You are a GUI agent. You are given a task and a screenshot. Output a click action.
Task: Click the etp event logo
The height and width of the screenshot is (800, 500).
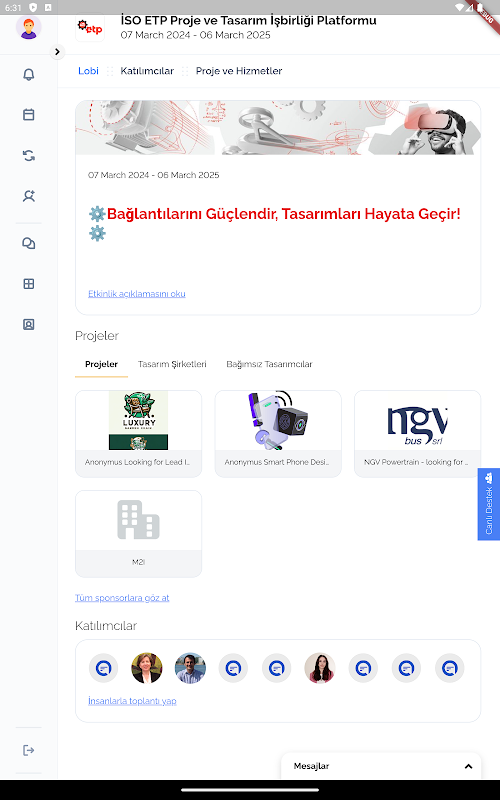tap(90, 28)
